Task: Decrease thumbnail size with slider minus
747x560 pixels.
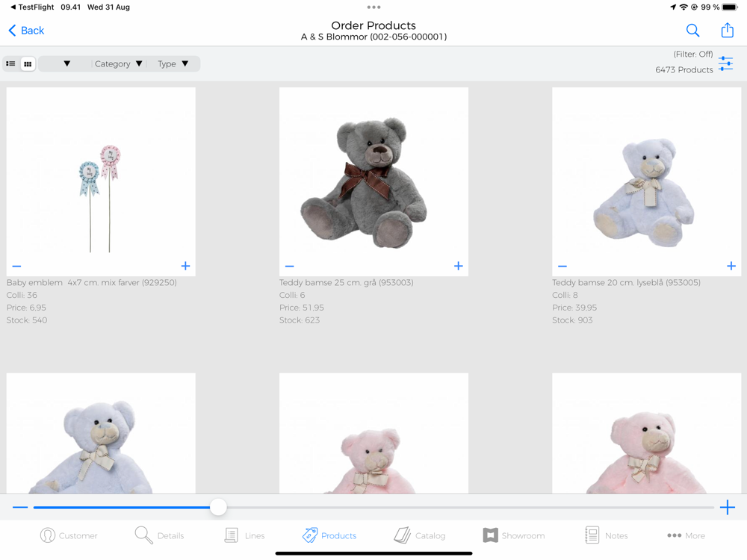Action: pyautogui.click(x=20, y=507)
